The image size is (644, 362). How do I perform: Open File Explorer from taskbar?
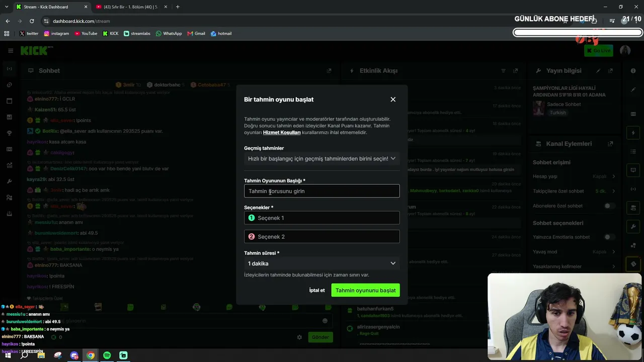41,355
